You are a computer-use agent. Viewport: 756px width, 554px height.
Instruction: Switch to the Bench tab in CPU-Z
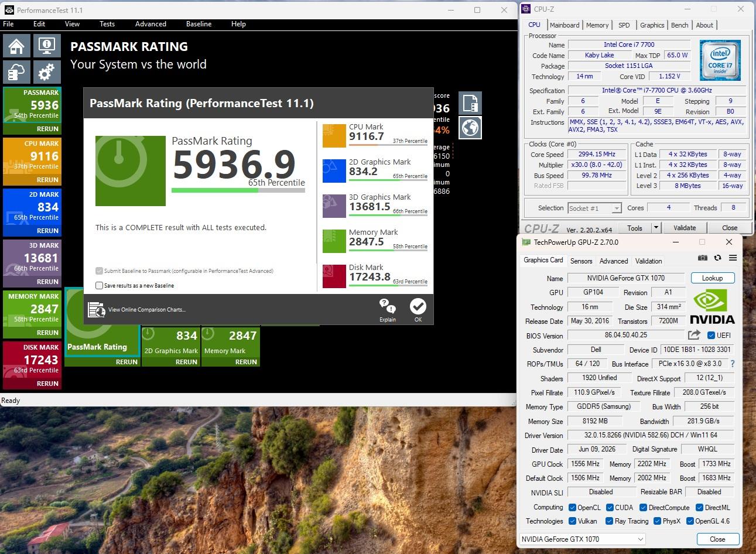pyautogui.click(x=680, y=25)
